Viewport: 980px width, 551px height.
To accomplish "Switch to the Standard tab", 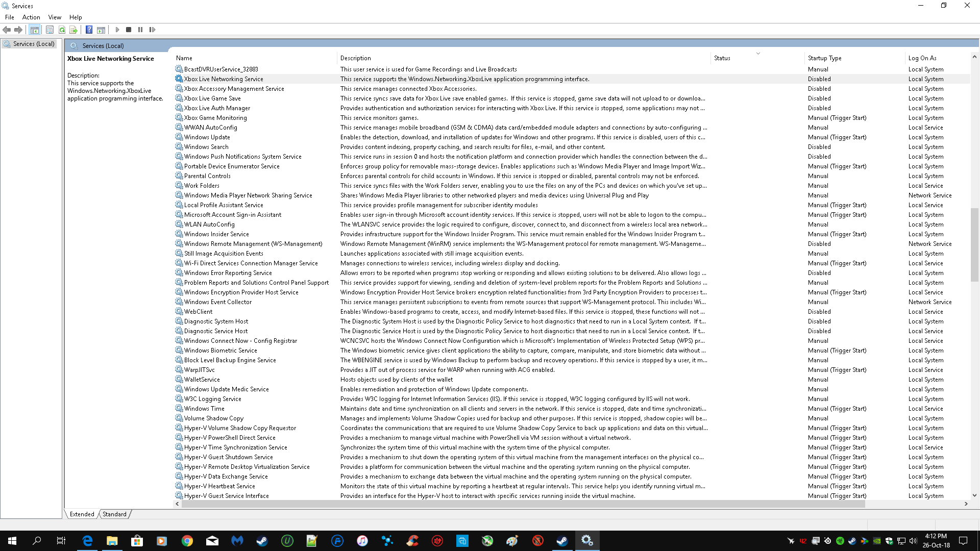I will click(x=114, y=514).
